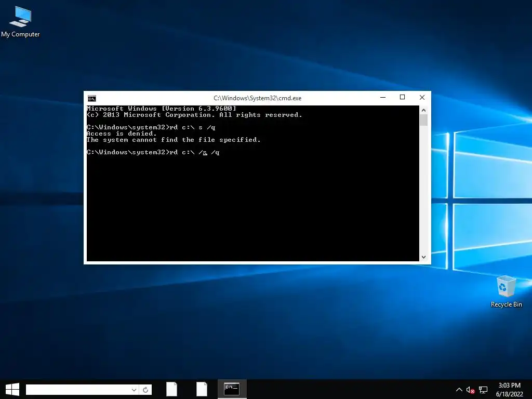Image resolution: width=532 pixels, height=399 pixels.
Task: Select the cmd.exe taskbar button
Action: [x=232, y=389]
